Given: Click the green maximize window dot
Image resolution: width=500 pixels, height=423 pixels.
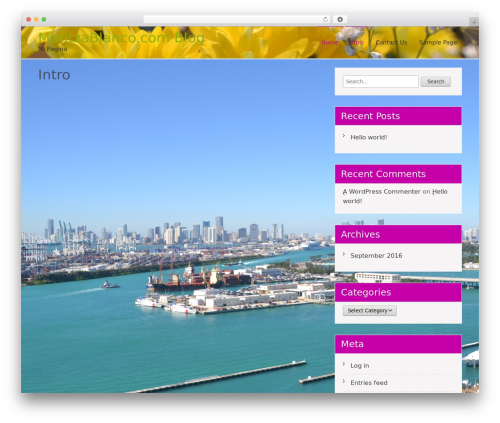Looking at the screenshot, I should coord(44,19).
